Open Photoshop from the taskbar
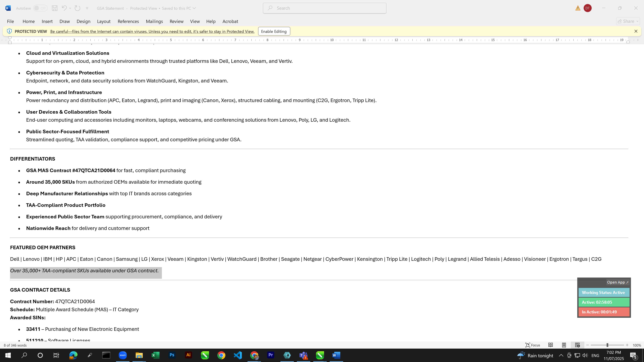This screenshot has height=362, width=644. pos(172,355)
